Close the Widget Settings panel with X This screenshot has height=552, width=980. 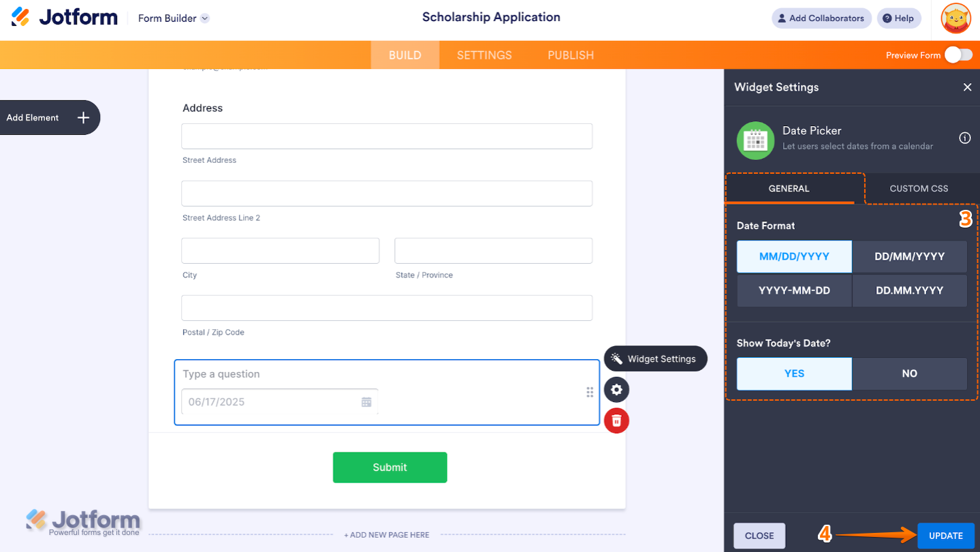tap(967, 87)
